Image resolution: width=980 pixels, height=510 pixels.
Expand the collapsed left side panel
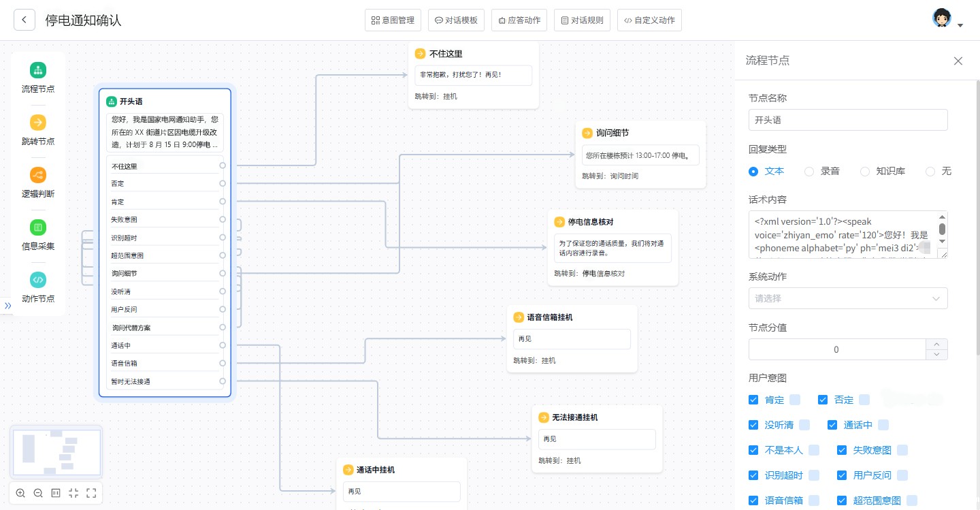(8, 306)
